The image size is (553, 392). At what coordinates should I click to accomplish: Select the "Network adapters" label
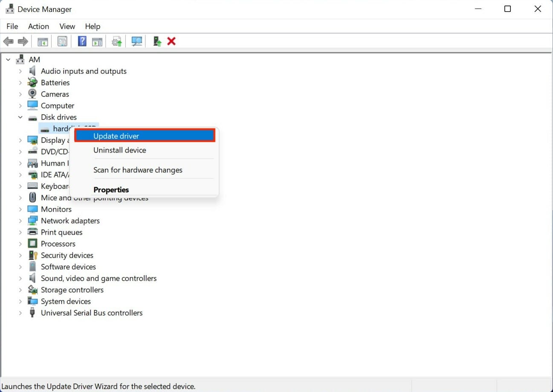[70, 221]
